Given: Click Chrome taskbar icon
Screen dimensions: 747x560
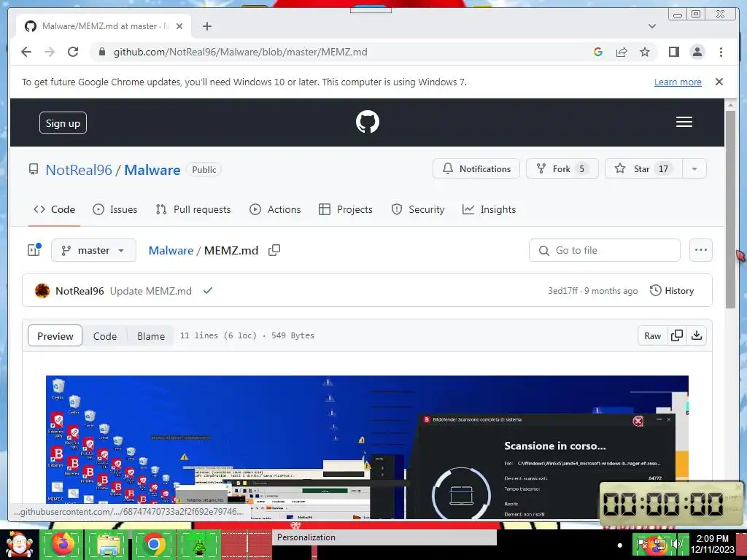Looking at the screenshot, I should point(153,544).
